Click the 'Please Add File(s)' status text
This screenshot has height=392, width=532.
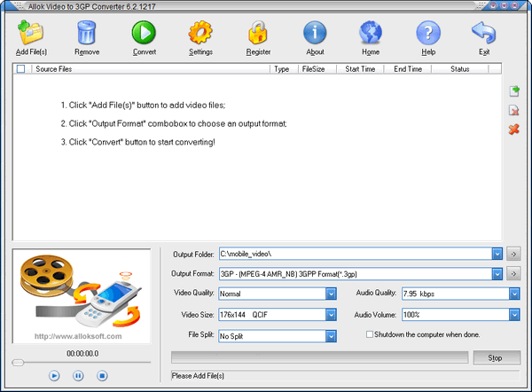click(x=198, y=376)
